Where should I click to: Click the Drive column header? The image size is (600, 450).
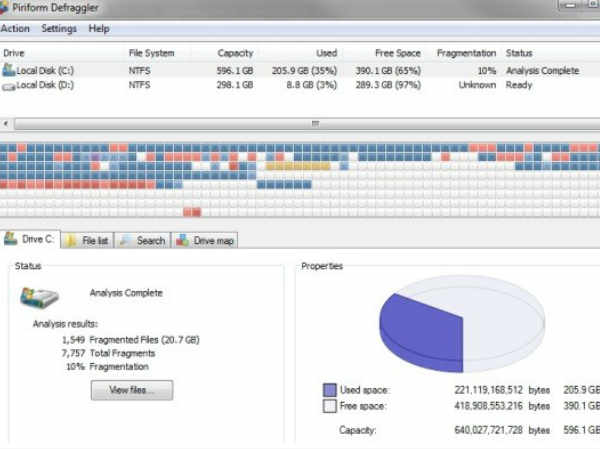[x=14, y=53]
